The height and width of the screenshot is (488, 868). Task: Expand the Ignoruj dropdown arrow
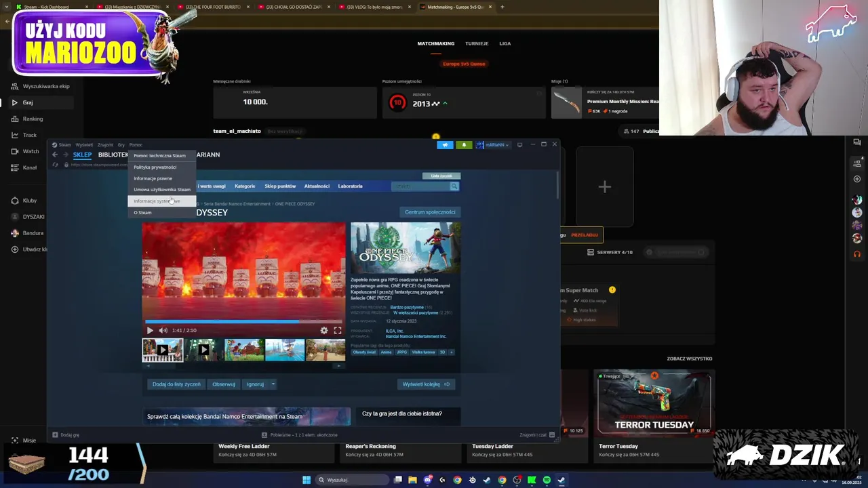pos(273,384)
